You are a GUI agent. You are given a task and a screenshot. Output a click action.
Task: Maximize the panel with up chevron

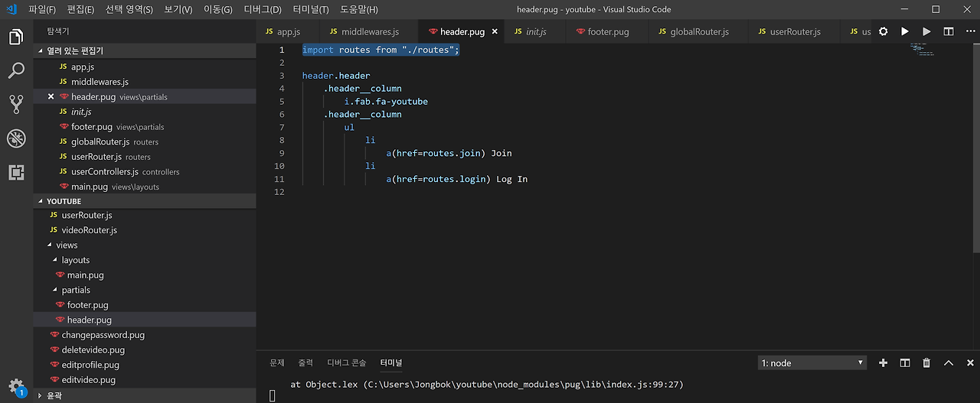pyautogui.click(x=949, y=362)
